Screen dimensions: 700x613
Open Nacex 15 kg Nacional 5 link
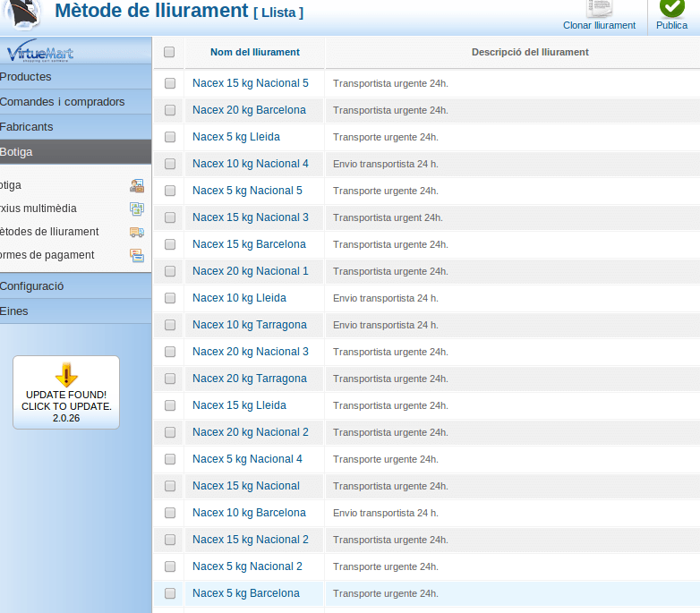pyautogui.click(x=251, y=83)
